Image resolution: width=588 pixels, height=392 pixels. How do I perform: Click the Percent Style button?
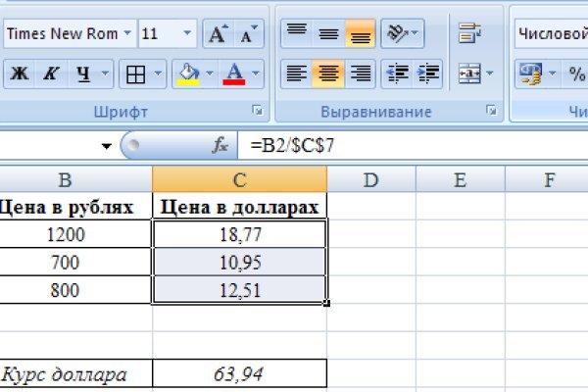point(577,73)
